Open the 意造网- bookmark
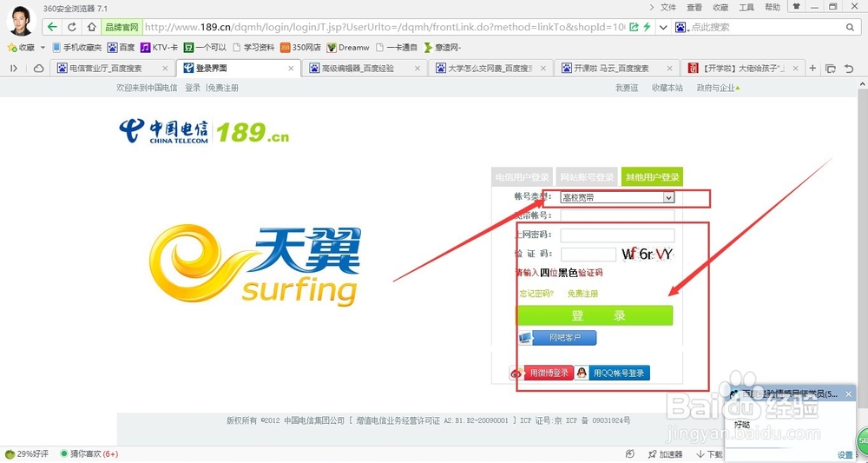868x463 pixels. click(x=443, y=48)
